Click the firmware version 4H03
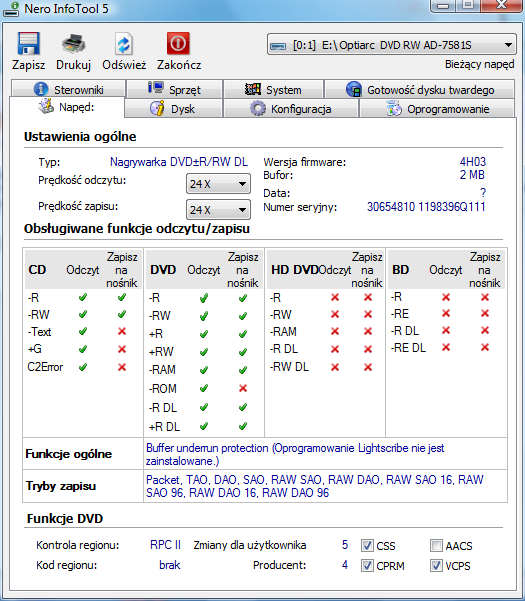The image size is (525, 601). pyautogui.click(x=472, y=162)
